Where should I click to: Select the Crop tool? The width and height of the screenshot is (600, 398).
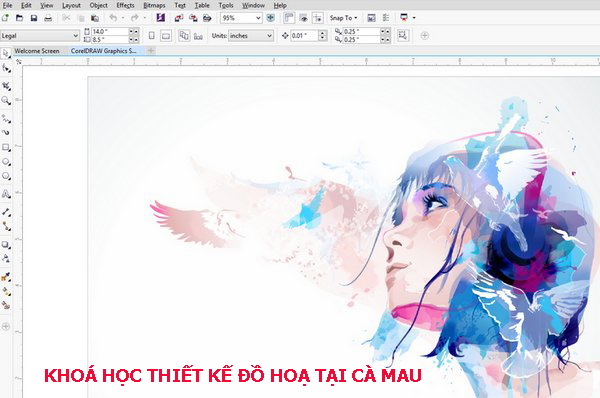[6, 86]
